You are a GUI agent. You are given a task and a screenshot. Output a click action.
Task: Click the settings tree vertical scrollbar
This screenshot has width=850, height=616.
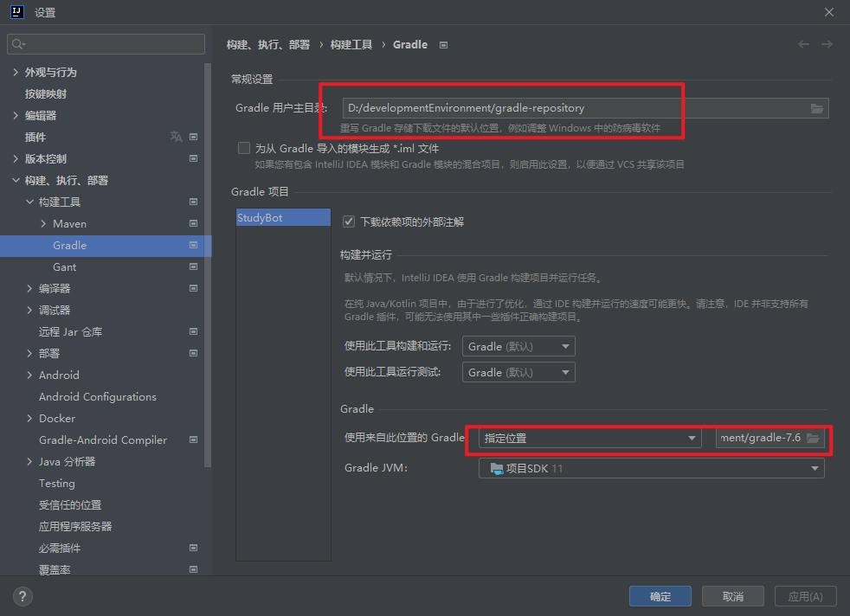208,266
